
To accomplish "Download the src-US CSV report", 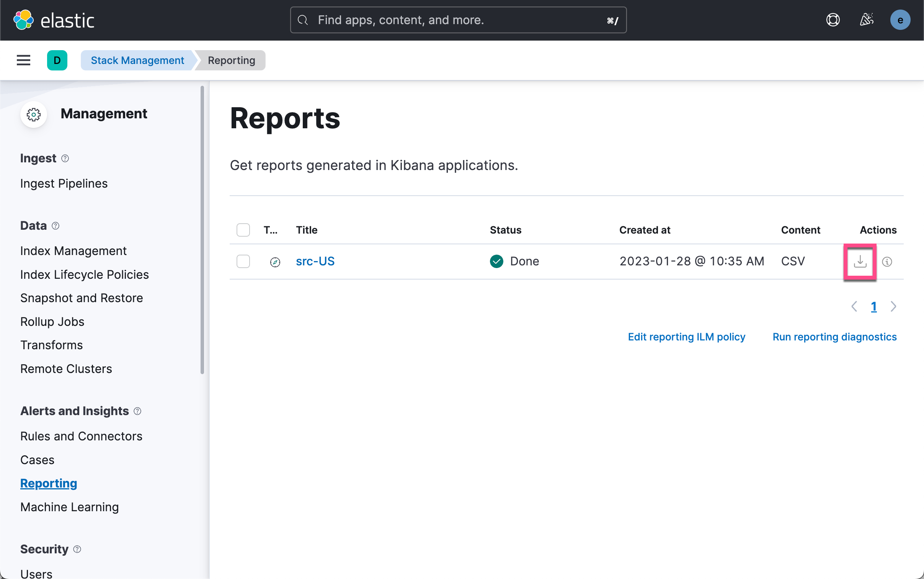I will tap(860, 262).
